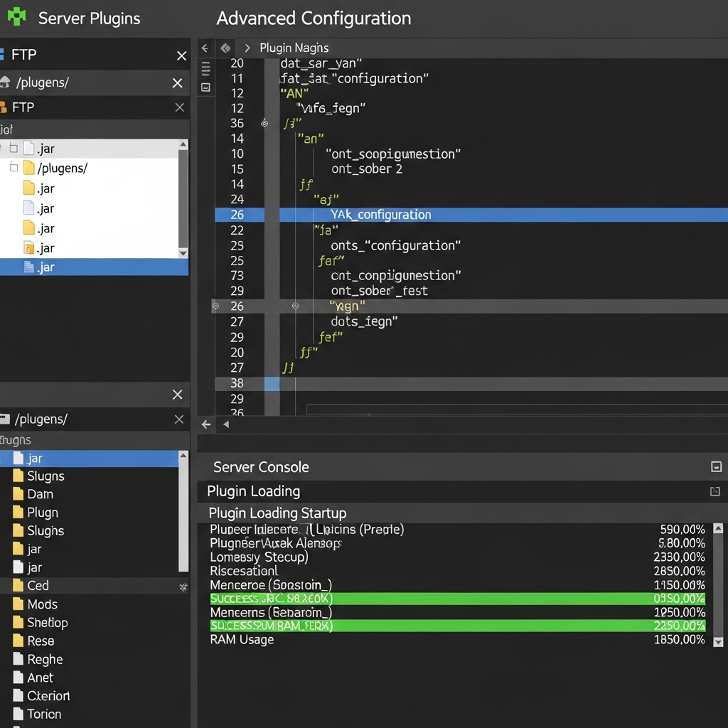Close the blank panel header above the lower /plugens/ row

click(177, 395)
